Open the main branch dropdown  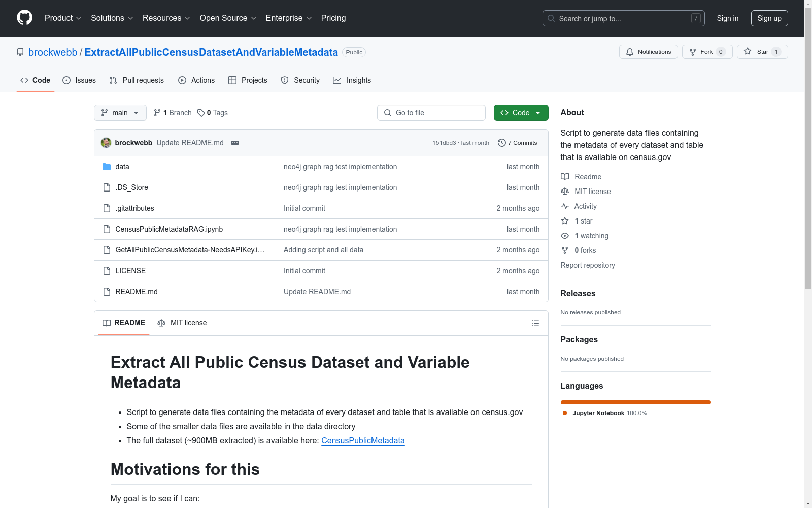pyautogui.click(x=120, y=113)
